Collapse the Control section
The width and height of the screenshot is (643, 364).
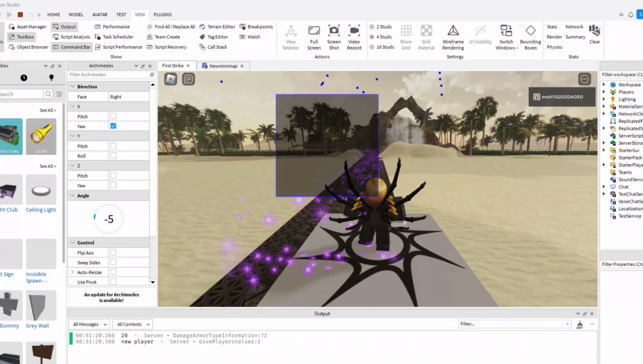click(x=73, y=242)
